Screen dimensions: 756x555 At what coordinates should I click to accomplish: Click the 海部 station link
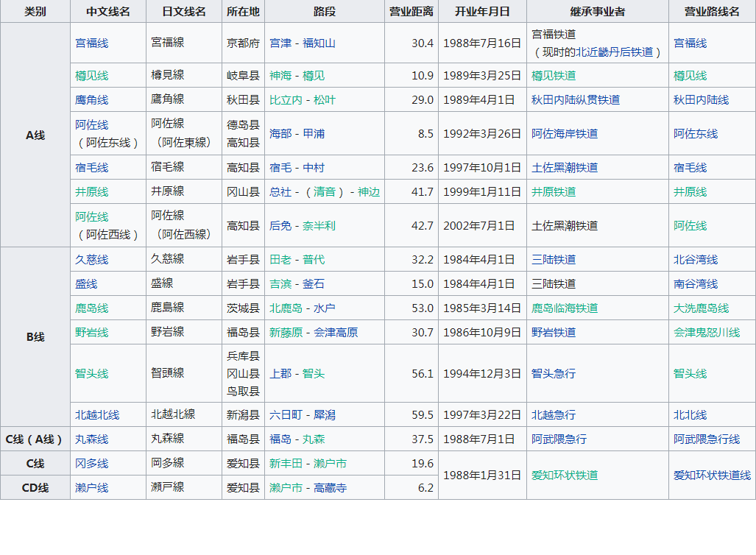[x=280, y=133]
